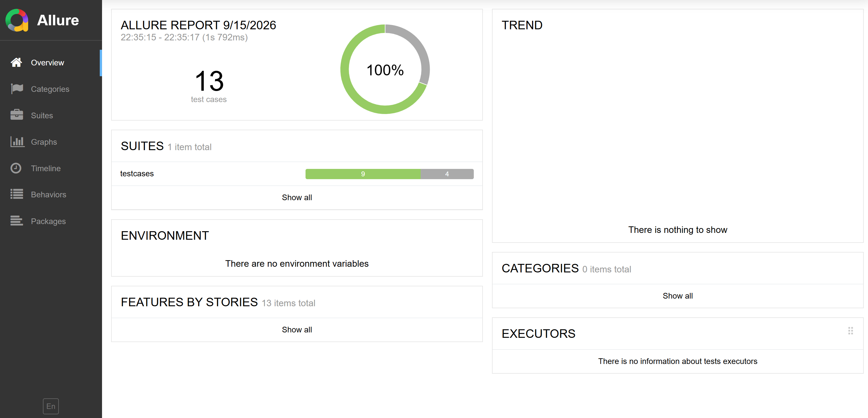Click the Timeline clock icon

tap(16, 168)
